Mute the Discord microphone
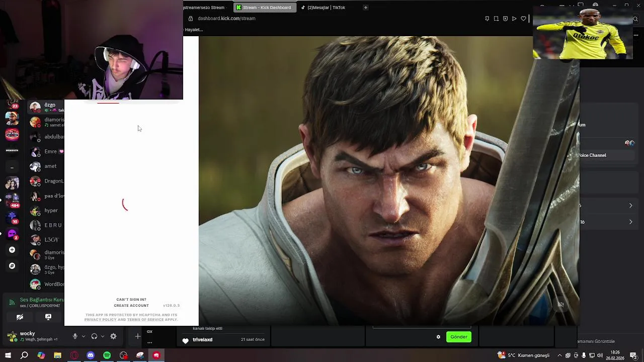Screen dimensions: 644x362 (75, 336)
